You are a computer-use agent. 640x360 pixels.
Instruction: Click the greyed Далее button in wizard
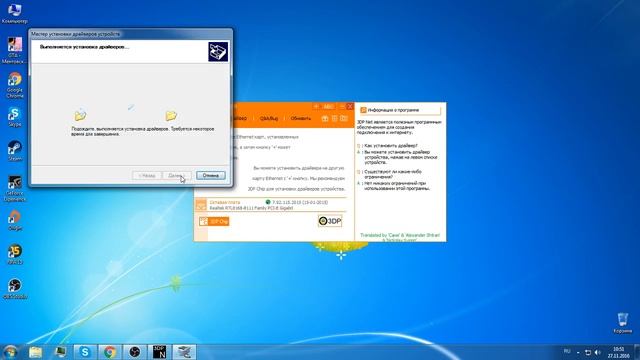[x=176, y=176]
